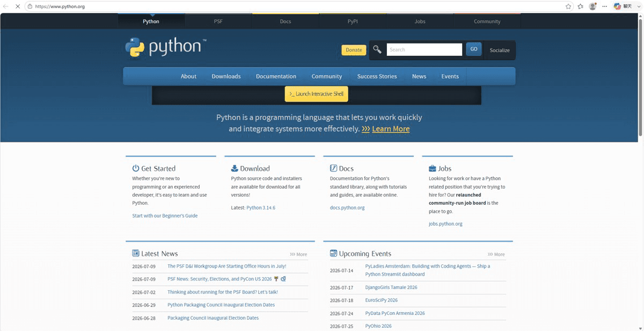Stop page loading with the X button
The image size is (644, 331).
coord(17,6)
